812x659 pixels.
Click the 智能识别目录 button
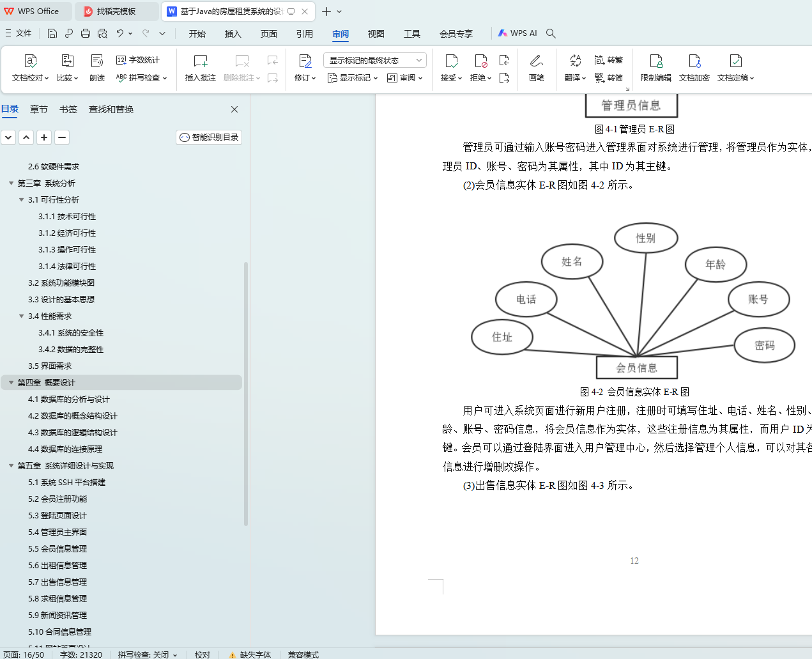click(x=209, y=137)
